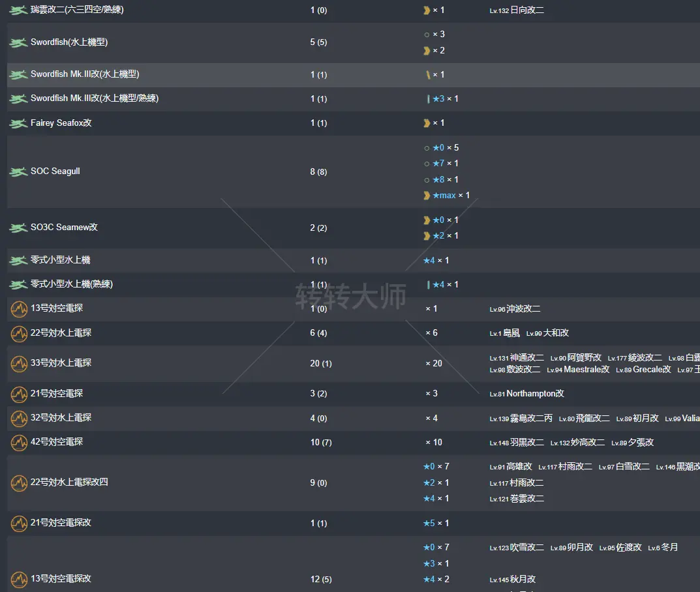Click the radar icon for 21号対空電探改
Screen dimensions: 700x592
coord(19,524)
